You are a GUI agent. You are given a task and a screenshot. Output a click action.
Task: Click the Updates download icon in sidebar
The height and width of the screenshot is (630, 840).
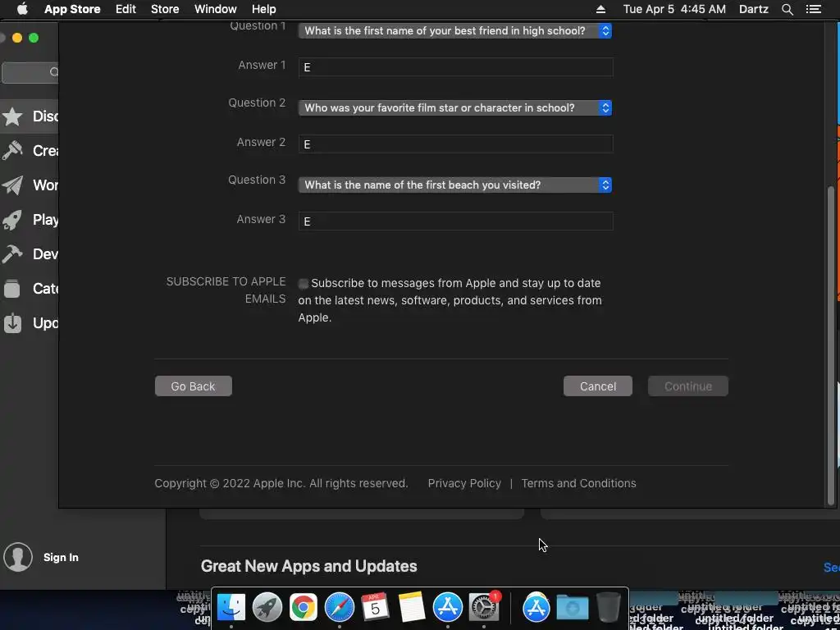12,322
